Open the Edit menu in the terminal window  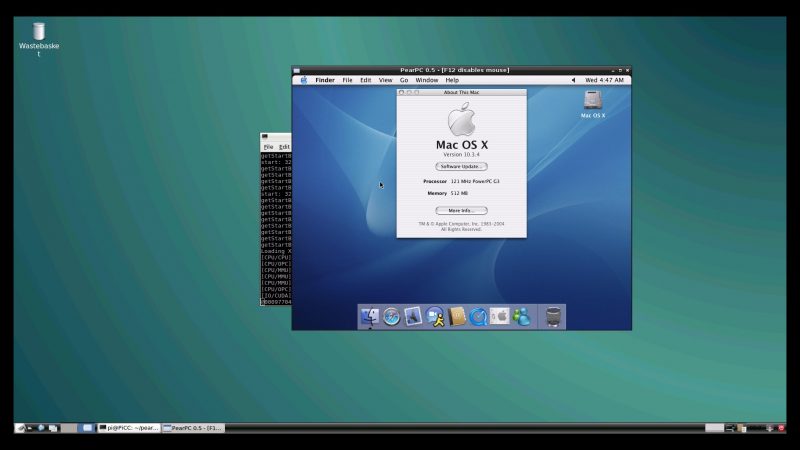(x=284, y=147)
